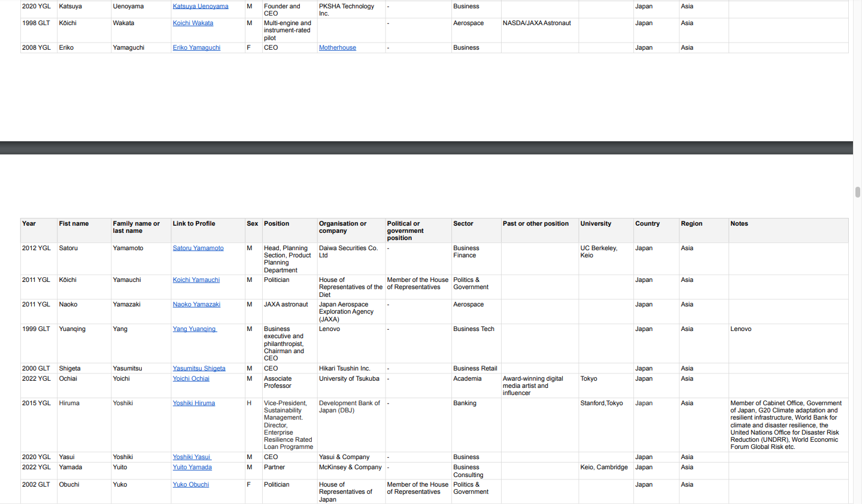Select the 'Link to Profile' column header

click(208, 230)
